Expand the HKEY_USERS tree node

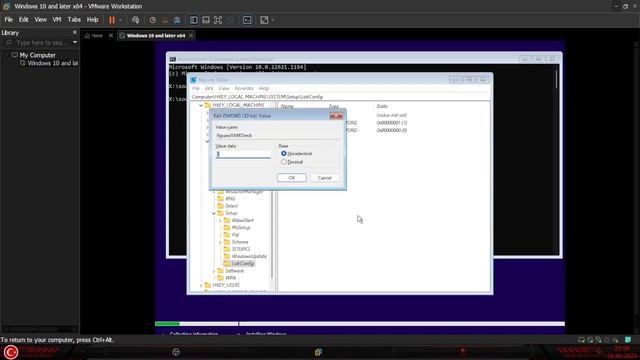point(201,285)
